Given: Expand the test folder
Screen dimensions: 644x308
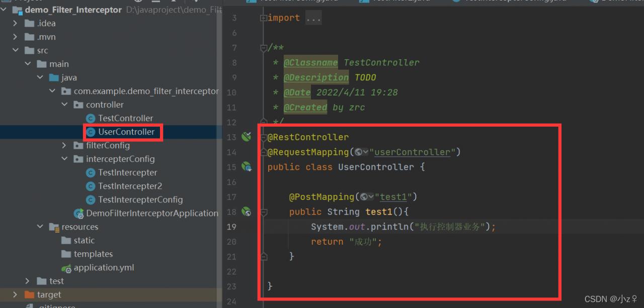Looking at the screenshot, I should (x=27, y=281).
